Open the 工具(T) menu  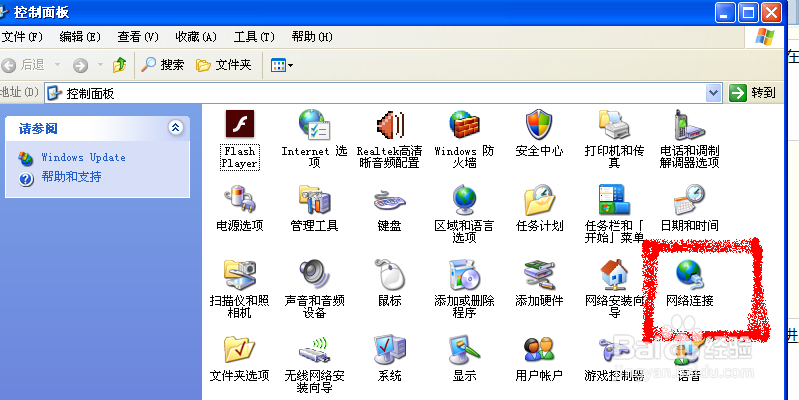tap(254, 37)
